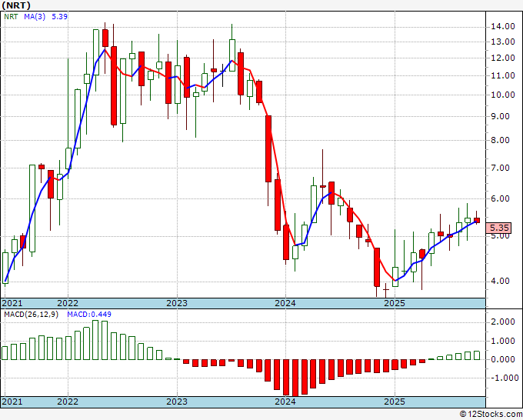This screenshot has width=523, height=420.
Task: Click the 1.000 MACD axis label
Action: (503, 341)
